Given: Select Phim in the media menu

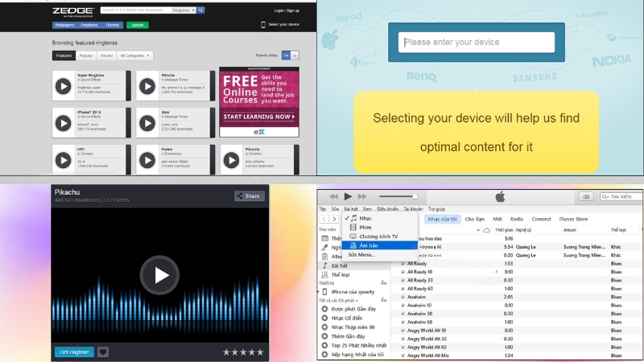Looking at the screenshot, I should [x=379, y=227].
